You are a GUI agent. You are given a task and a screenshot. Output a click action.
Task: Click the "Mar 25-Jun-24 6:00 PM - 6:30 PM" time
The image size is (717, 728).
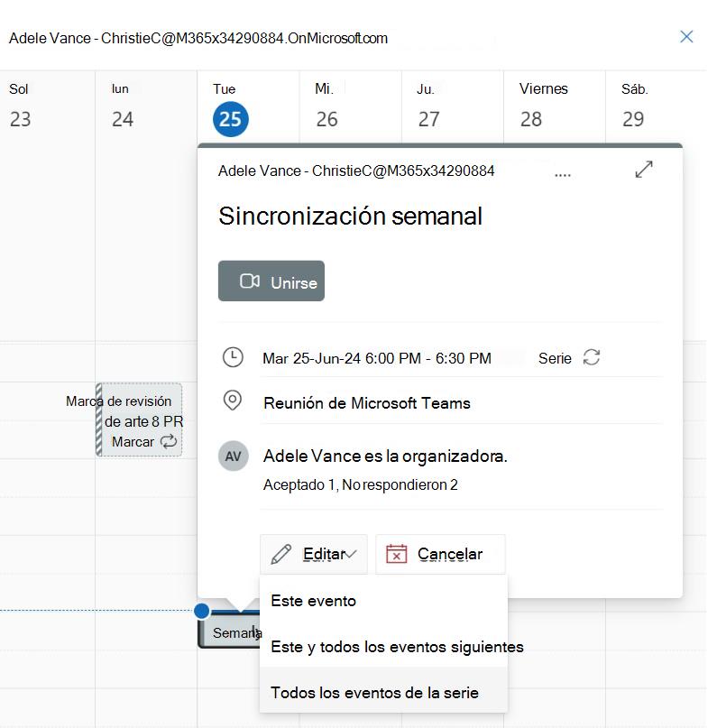(x=377, y=358)
